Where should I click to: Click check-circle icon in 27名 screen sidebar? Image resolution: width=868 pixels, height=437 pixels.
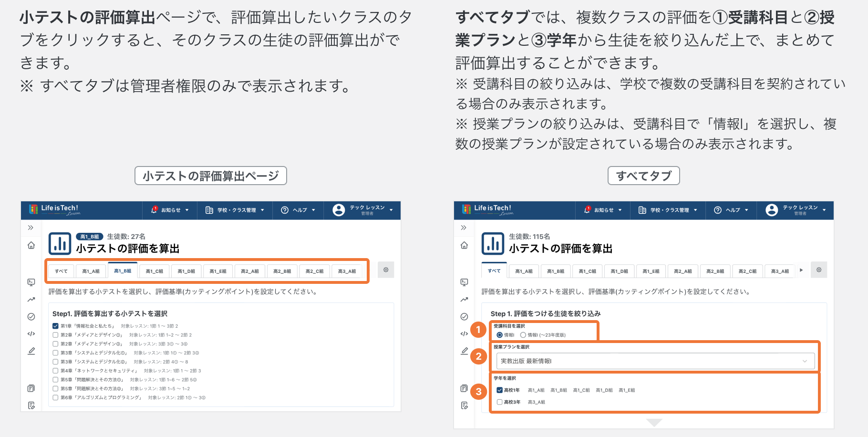[31, 317]
